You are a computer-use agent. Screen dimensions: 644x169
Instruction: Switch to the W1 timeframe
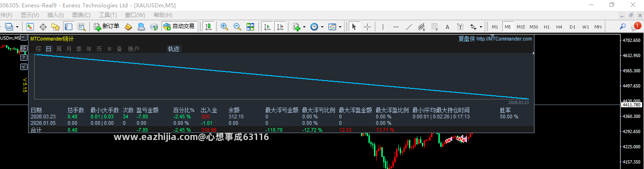pyautogui.click(x=585, y=27)
